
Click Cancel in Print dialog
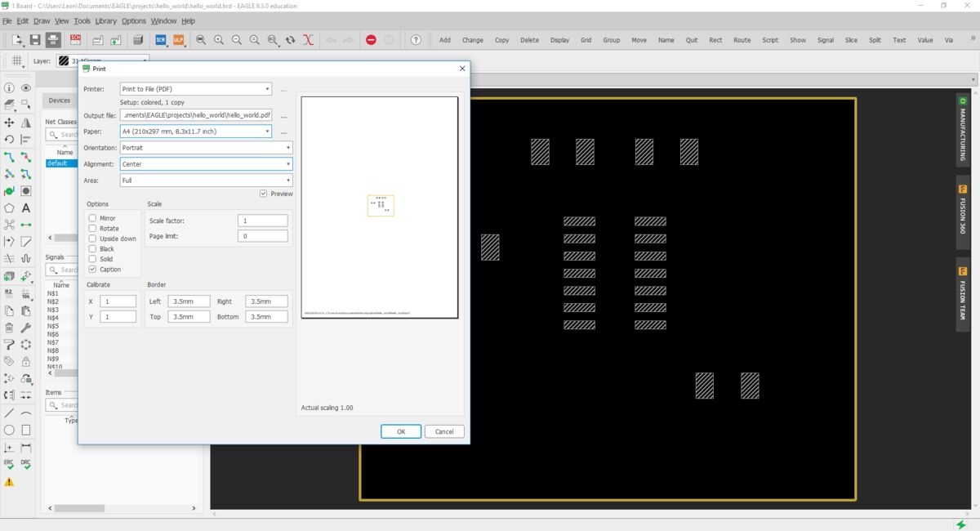[444, 431]
